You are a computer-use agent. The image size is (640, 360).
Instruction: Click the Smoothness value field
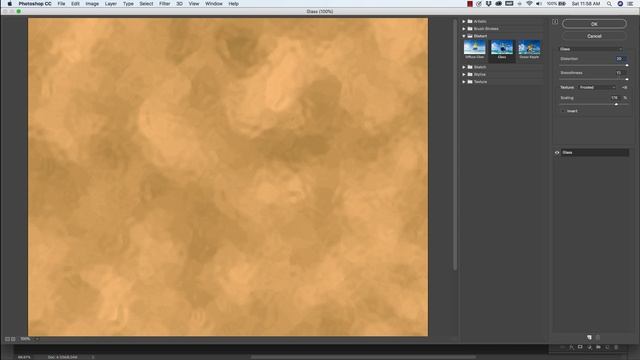click(620, 73)
